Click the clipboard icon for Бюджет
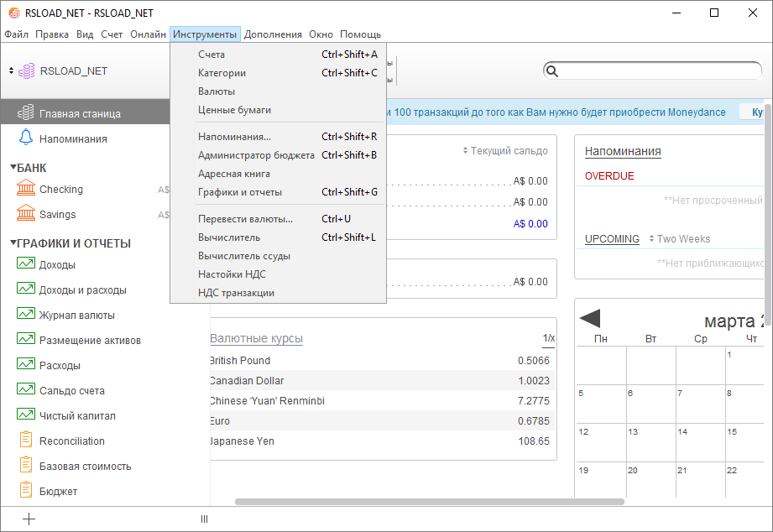This screenshot has width=773, height=532. point(26,490)
